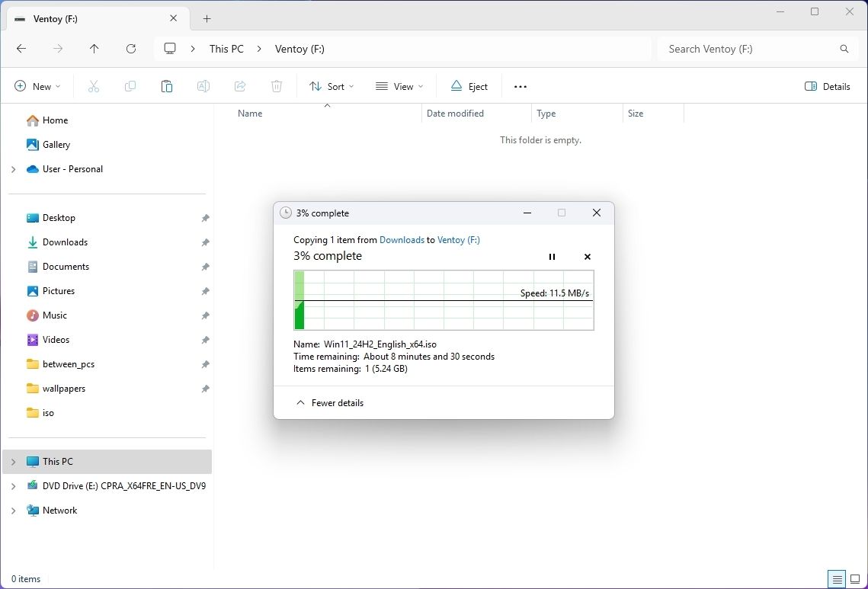
Task: Open the Downloads link in copy dialog
Action: point(402,239)
